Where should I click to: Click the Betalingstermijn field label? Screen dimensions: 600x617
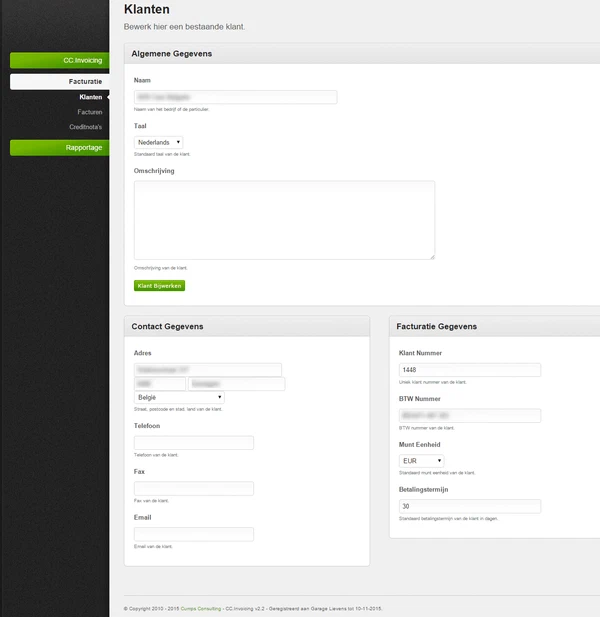click(423, 490)
